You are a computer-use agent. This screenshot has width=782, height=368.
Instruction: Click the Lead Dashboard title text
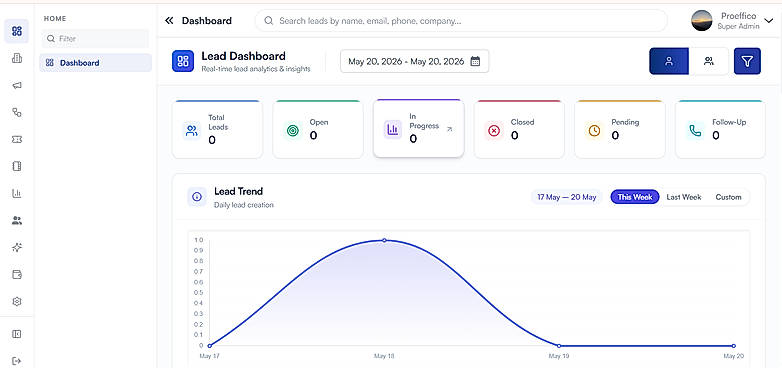coord(243,56)
